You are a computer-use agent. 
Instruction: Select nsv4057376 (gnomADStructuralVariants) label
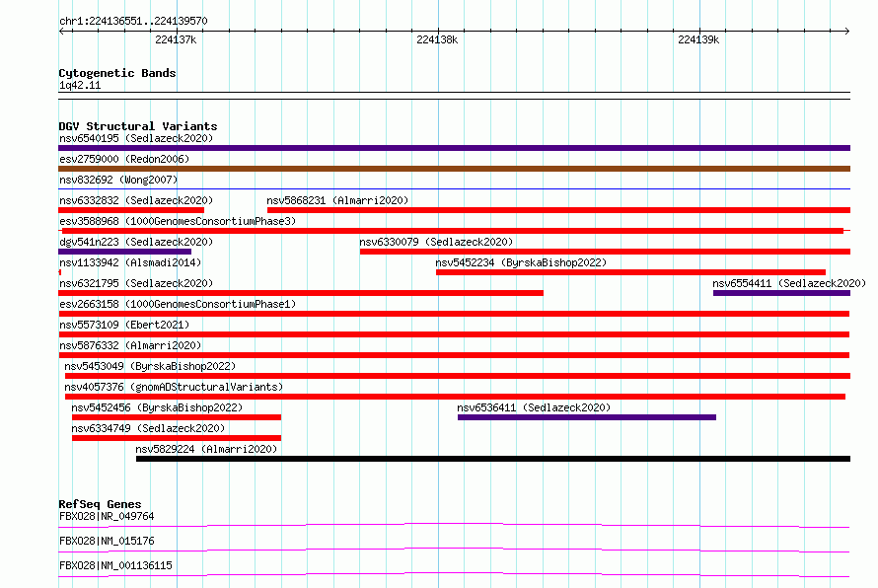[x=174, y=387]
